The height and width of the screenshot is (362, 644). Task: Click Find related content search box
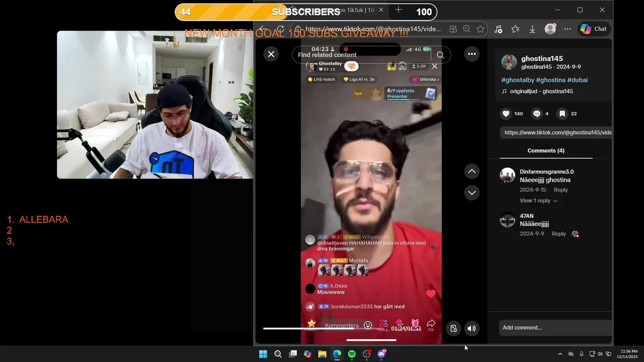pos(371,55)
